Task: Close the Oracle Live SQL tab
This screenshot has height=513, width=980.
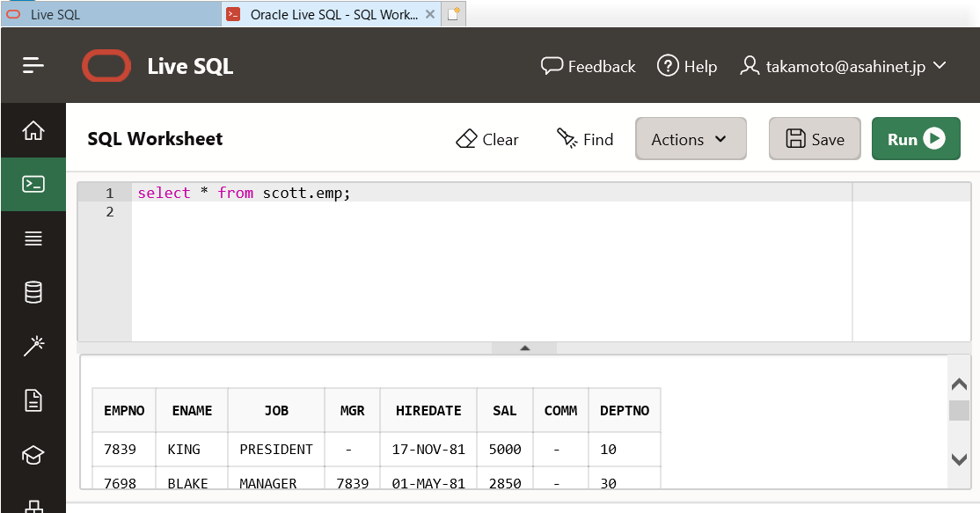Action: [430, 14]
